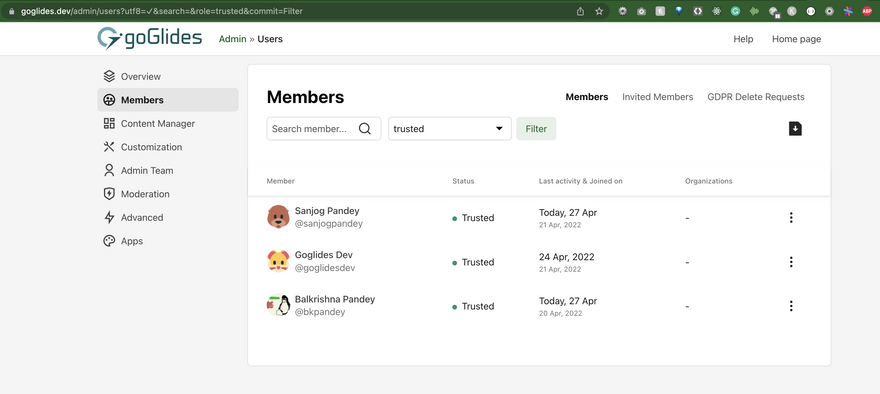Bookmark this page with star icon
Screen dimensions: 880x394
[599, 11]
